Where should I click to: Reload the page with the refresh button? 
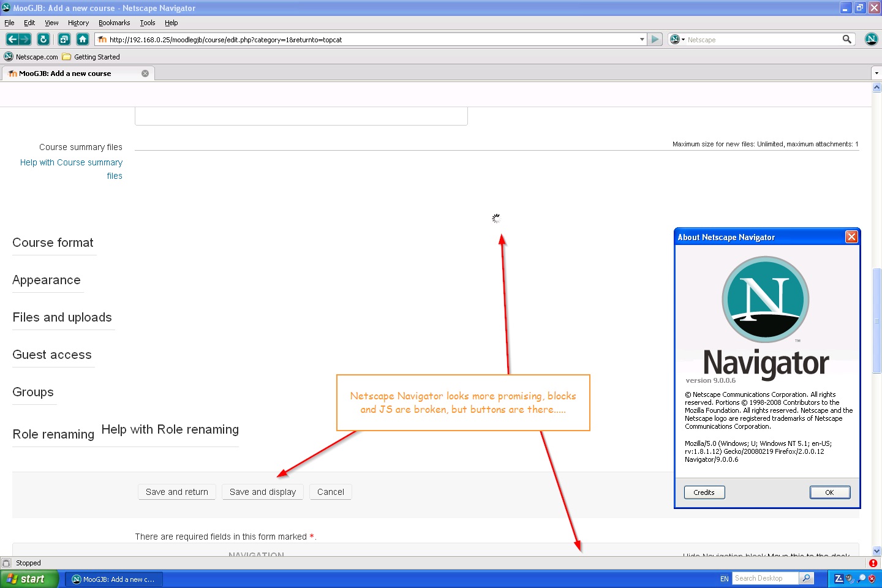43,39
